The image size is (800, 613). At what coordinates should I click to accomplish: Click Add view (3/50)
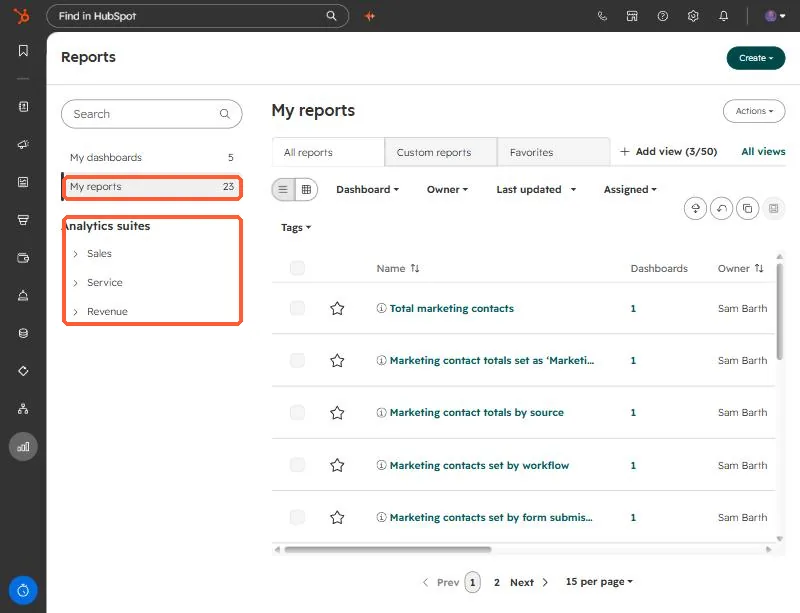click(x=668, y=152)
